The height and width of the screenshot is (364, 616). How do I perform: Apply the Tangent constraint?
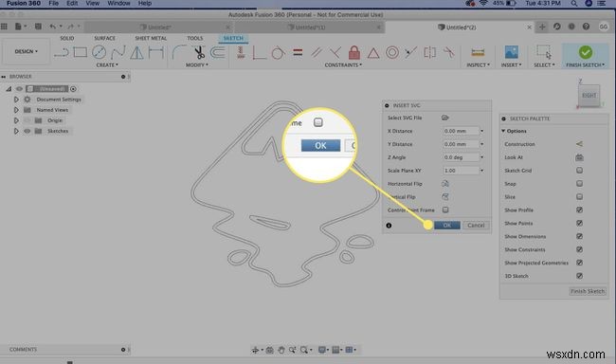(278, 52)
